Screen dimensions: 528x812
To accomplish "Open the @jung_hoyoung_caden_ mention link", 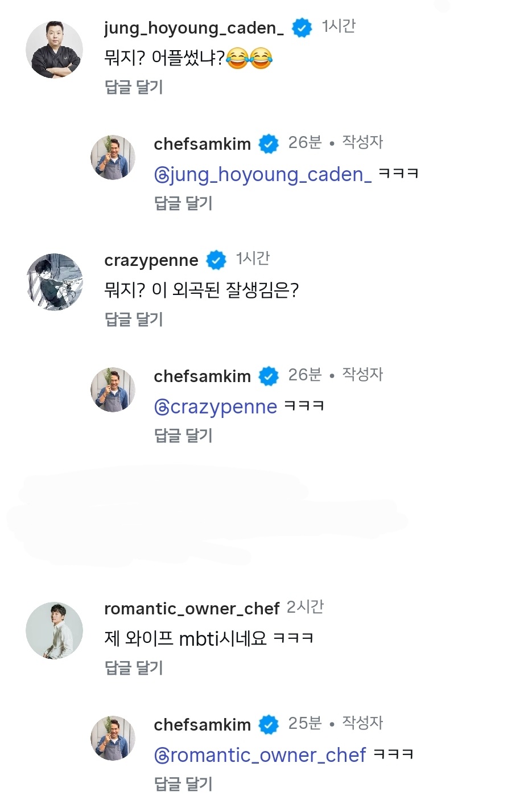I will coord(262,174).
